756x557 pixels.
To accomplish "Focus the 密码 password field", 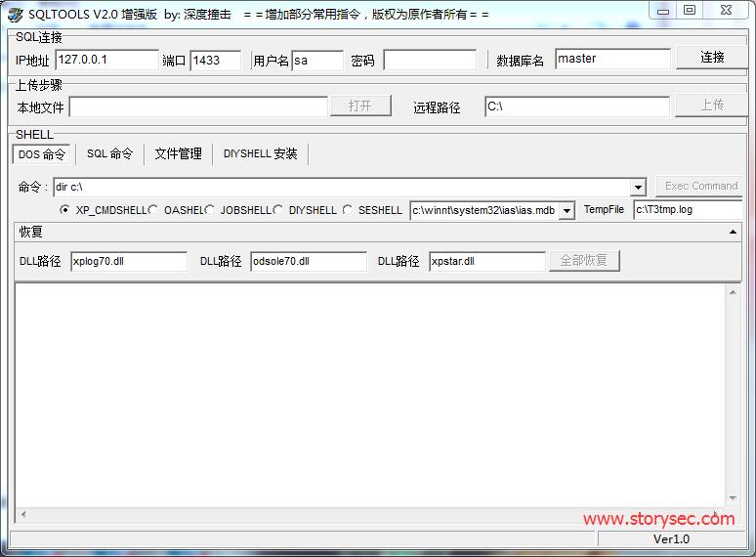I will (x=429, y=60).
